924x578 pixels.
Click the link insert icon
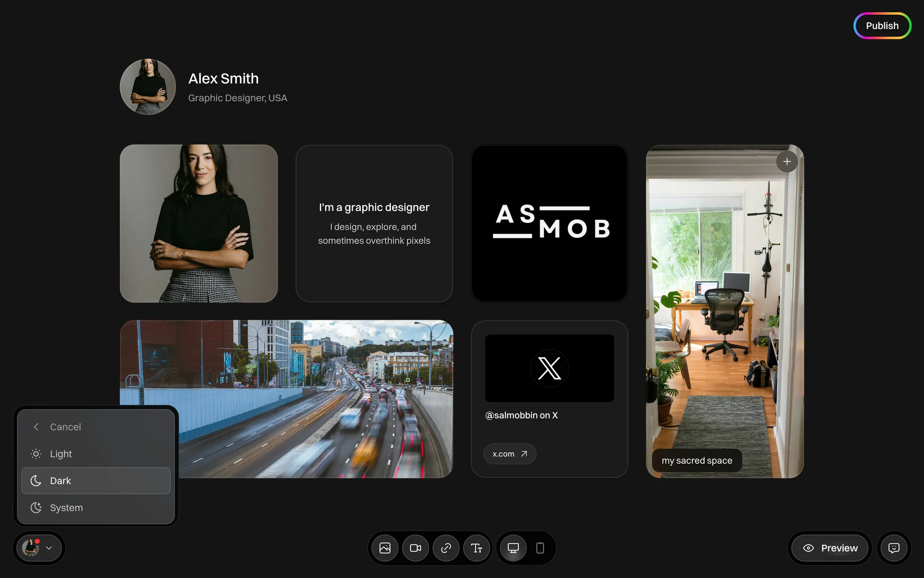click(446, 548)
